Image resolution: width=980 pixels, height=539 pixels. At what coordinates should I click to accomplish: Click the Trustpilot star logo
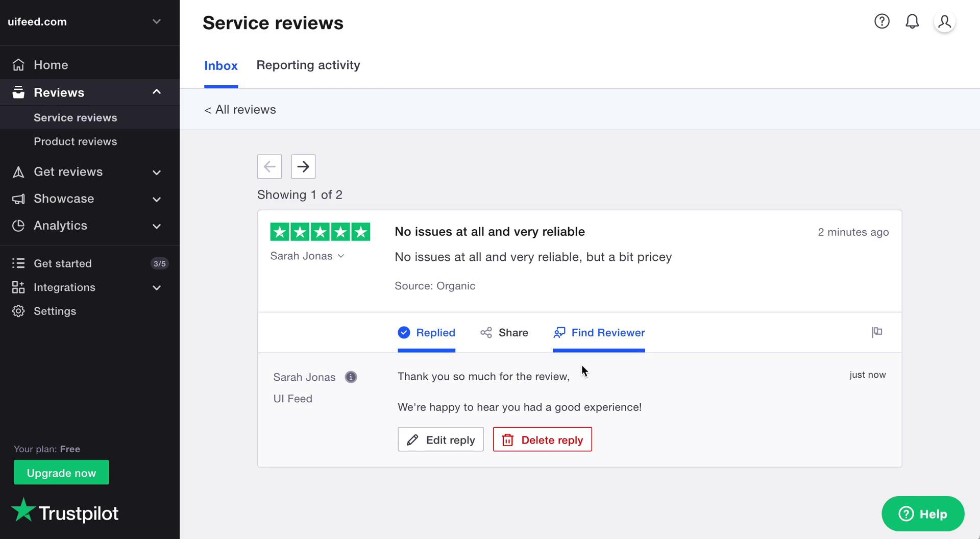click(23, 510)
